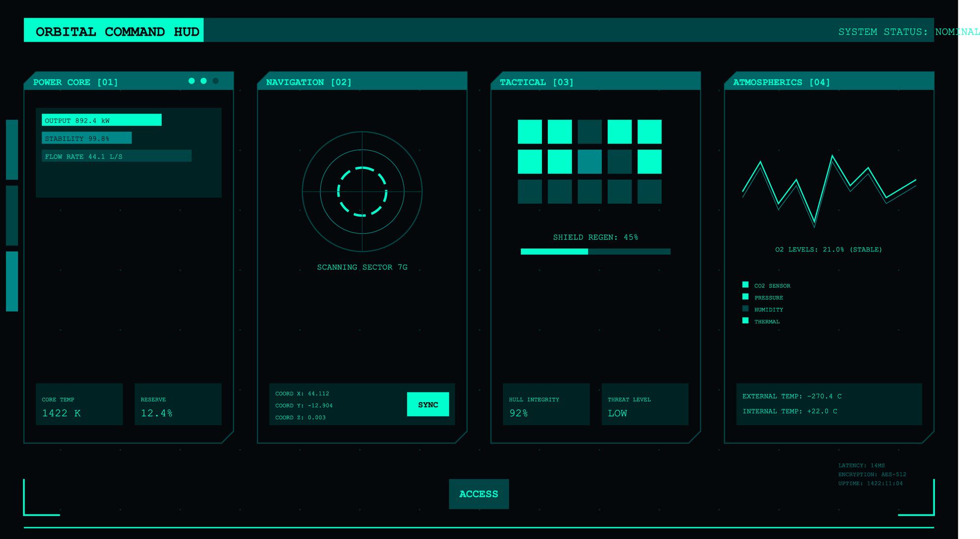Click first bright cell in tactical middle row
The width and height of the screenshot is (980, 539).
[530, 162]
